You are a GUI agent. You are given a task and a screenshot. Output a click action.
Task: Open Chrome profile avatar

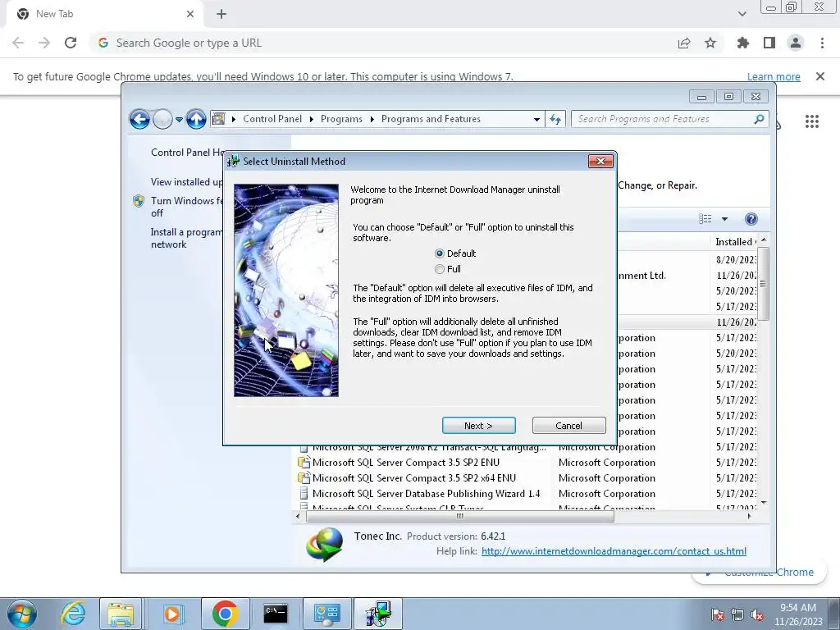pyautogui.click(x=796, y=43)
